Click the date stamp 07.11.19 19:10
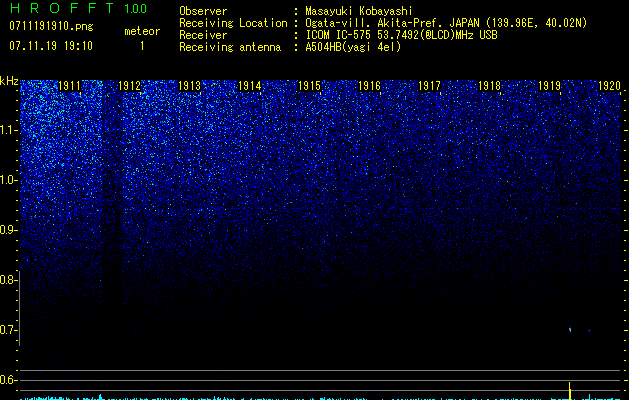 pos(51,46)
